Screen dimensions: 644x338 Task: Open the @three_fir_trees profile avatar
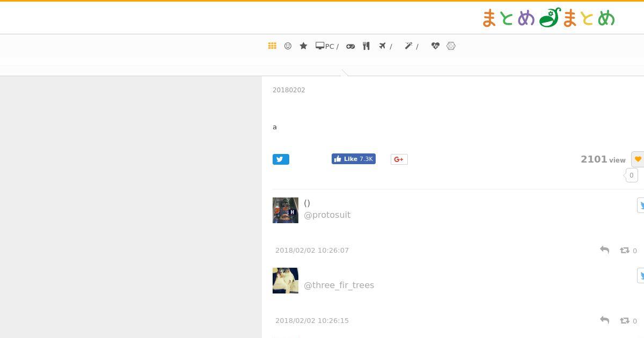point(286,281)
